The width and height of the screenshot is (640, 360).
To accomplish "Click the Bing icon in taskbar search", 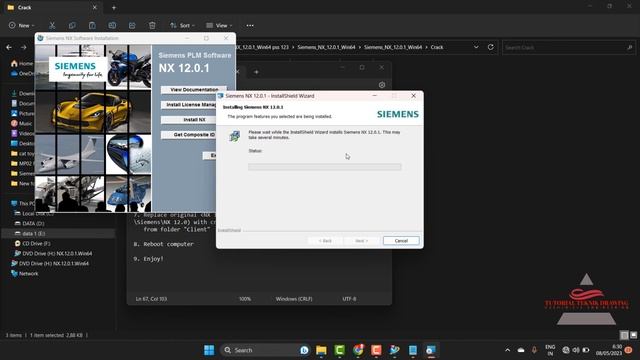I will tap(304, 350).
